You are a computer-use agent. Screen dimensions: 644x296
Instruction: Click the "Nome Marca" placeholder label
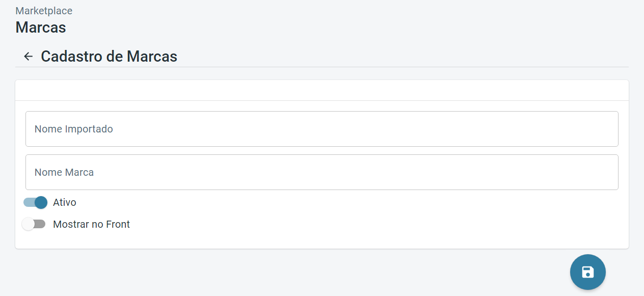coord(64,172)
